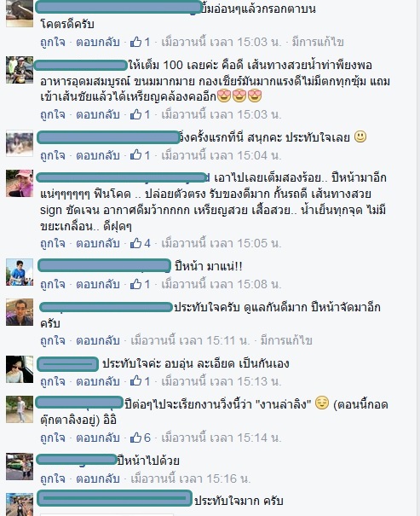Click timestamp 'เมื่อวานนี้ เวลา 15:16 น.'
Viewport: 420px width, 516px height.
coord(191,478)
